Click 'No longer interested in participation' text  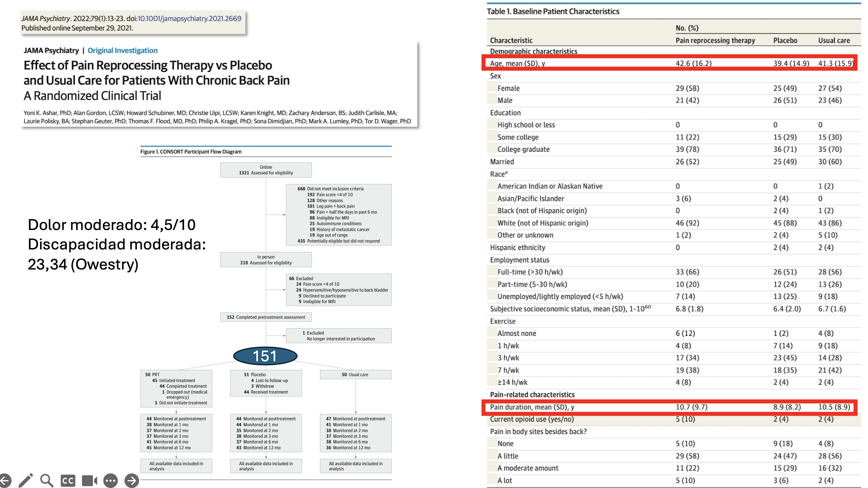pyautogui.click(x=341, y=339)
